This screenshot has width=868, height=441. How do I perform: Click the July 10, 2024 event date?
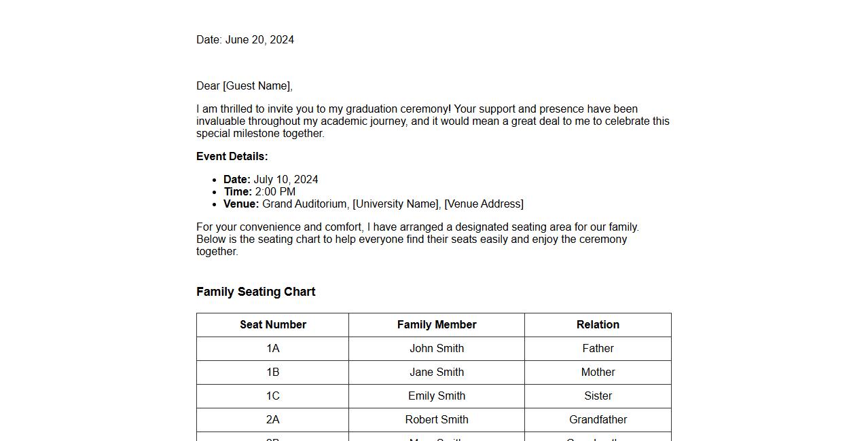(x=286, y=180)
